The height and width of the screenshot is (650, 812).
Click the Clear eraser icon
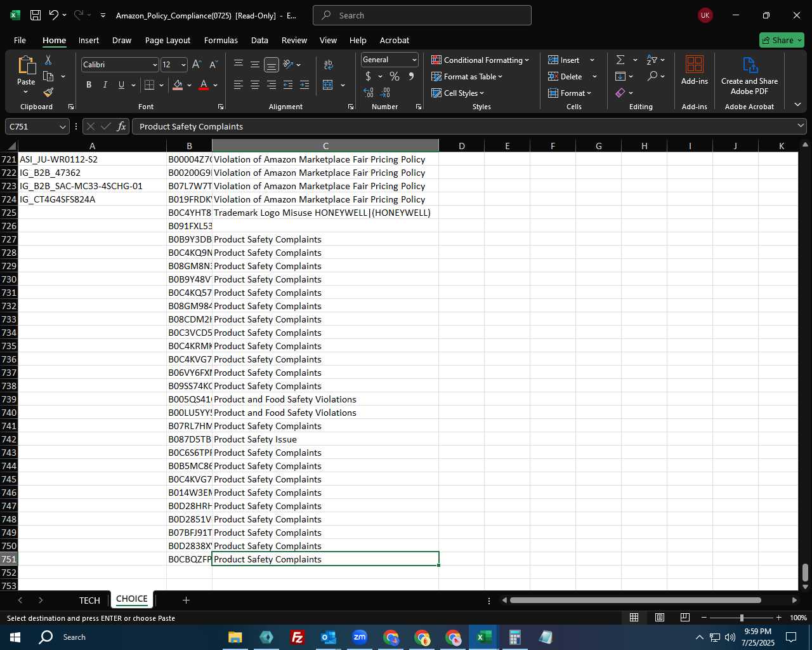[x=620, y=93]
